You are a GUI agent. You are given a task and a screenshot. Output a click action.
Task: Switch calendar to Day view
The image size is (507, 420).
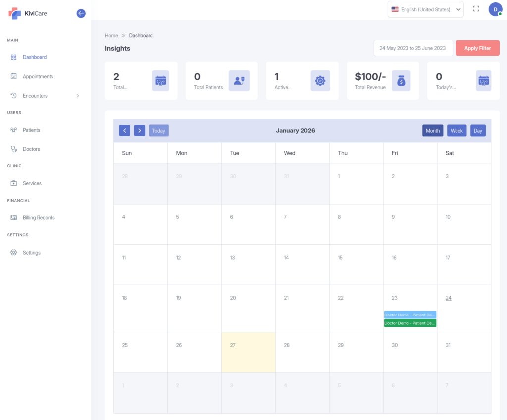click(x=478, y=131)
